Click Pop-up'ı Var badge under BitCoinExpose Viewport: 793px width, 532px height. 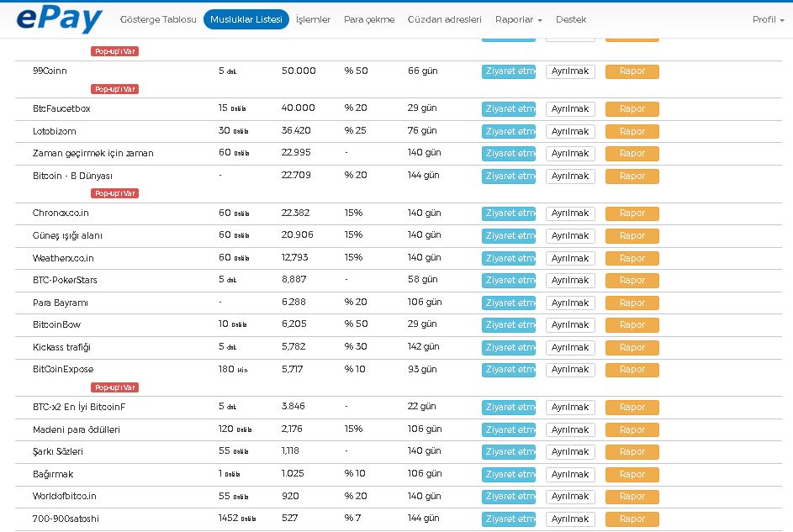point(115,387)
